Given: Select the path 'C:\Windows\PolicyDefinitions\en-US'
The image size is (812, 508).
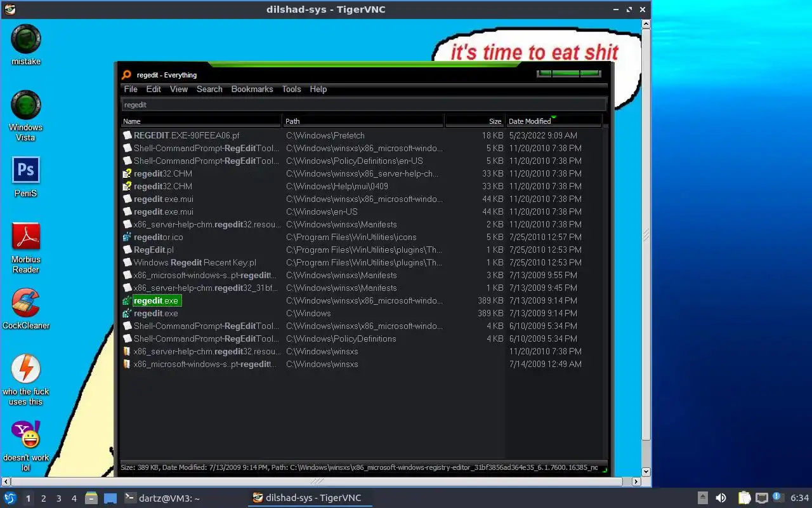Looking at the screenshot, I should [354, 161].
